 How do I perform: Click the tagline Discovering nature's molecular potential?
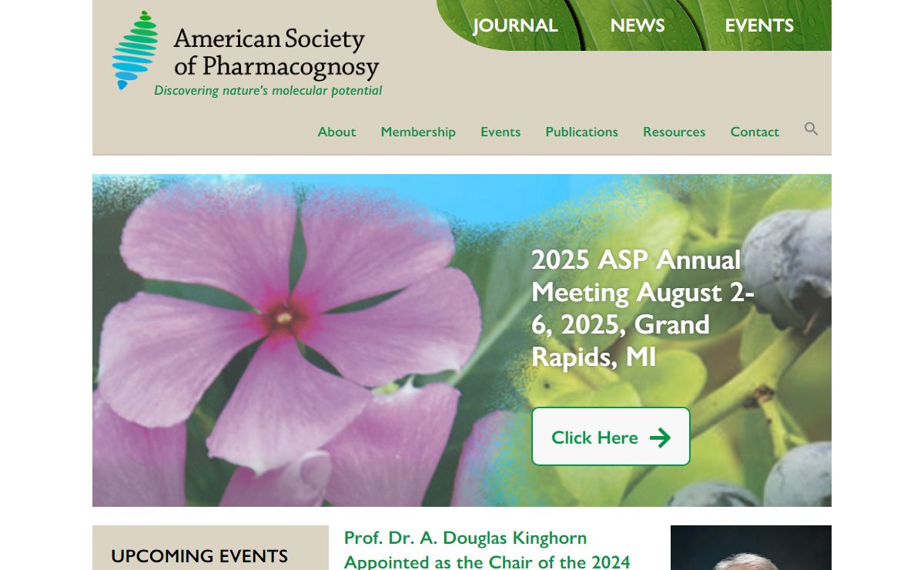[x=268, y=91]
